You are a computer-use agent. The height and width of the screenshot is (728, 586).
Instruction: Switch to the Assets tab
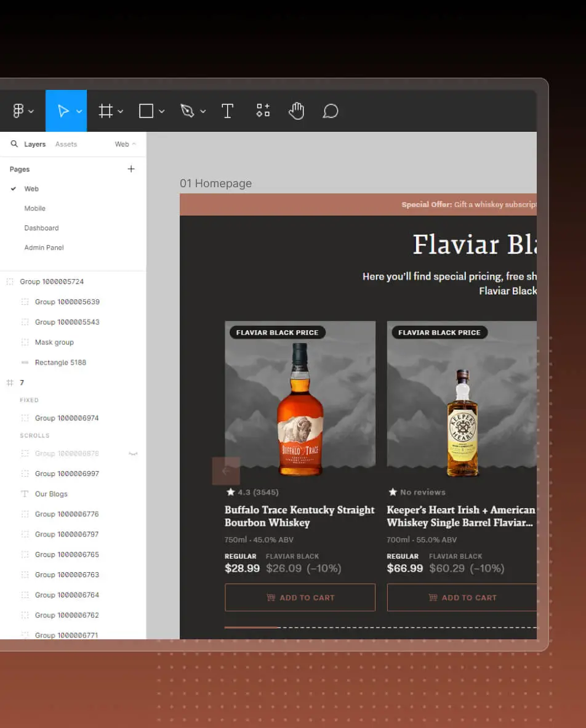click(66, 144)
